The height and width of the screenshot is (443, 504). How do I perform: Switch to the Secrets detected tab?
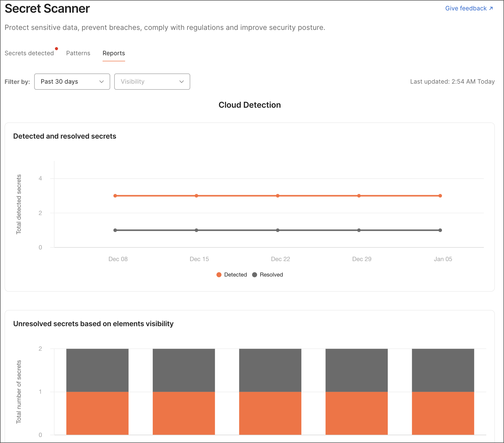(x=29, y=53)
